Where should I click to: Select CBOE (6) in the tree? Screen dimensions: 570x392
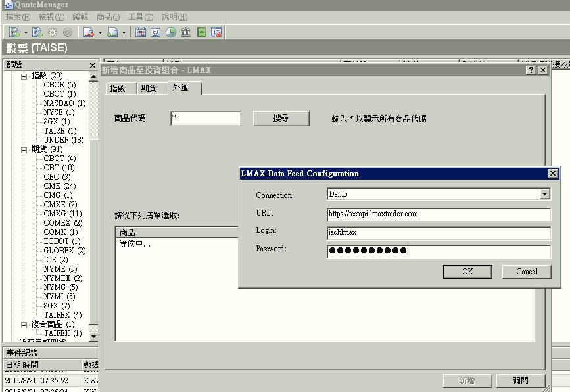pyautogui.click(x=60, y=85)
